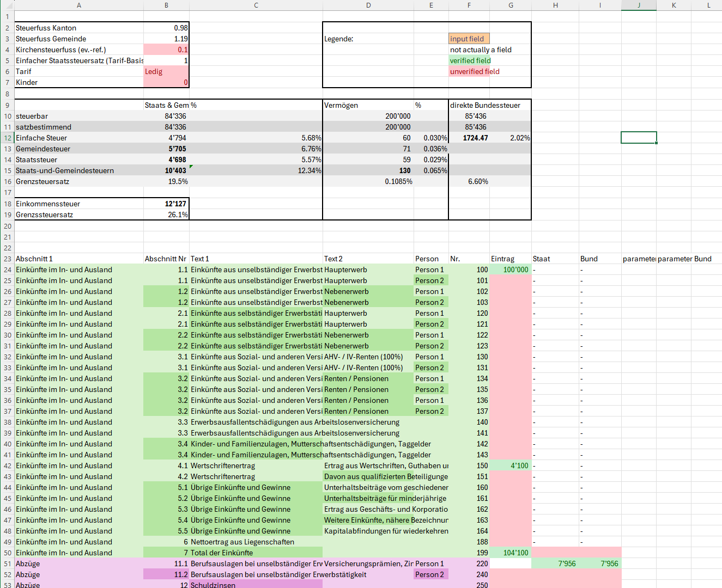This screenshot has width=722, height=588.
Task: Click the green 'verified field' legend cell
Action: (x=470, y=60)
